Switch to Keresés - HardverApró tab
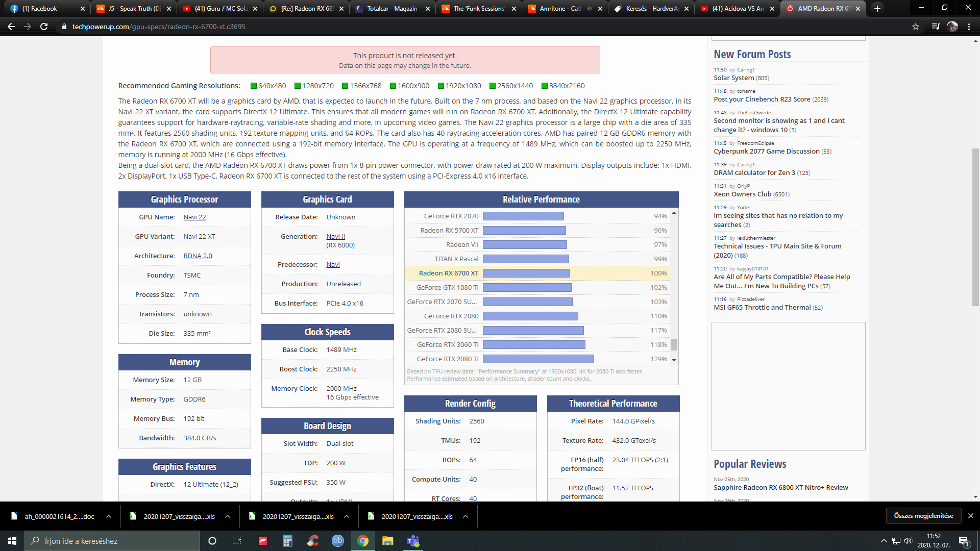Viewport: 980px width, 551px height. coord(652,9)
